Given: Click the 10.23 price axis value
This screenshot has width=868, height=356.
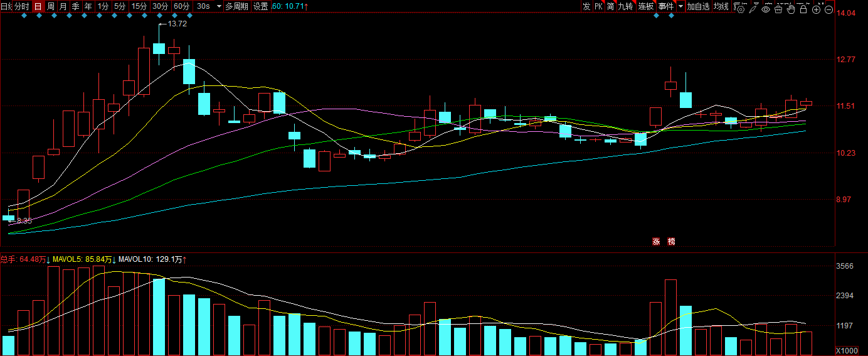Looking at the screenshot, I should (x=847, y=153).
